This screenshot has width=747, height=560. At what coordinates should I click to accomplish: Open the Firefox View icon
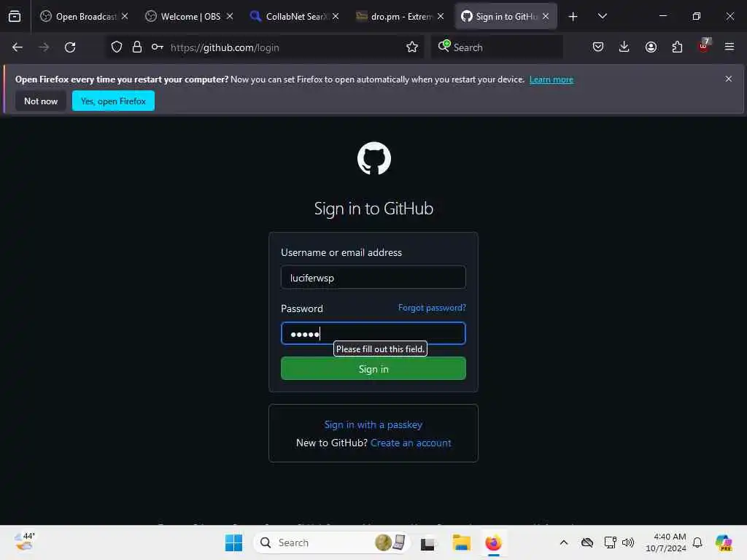[x=15, y=16]
